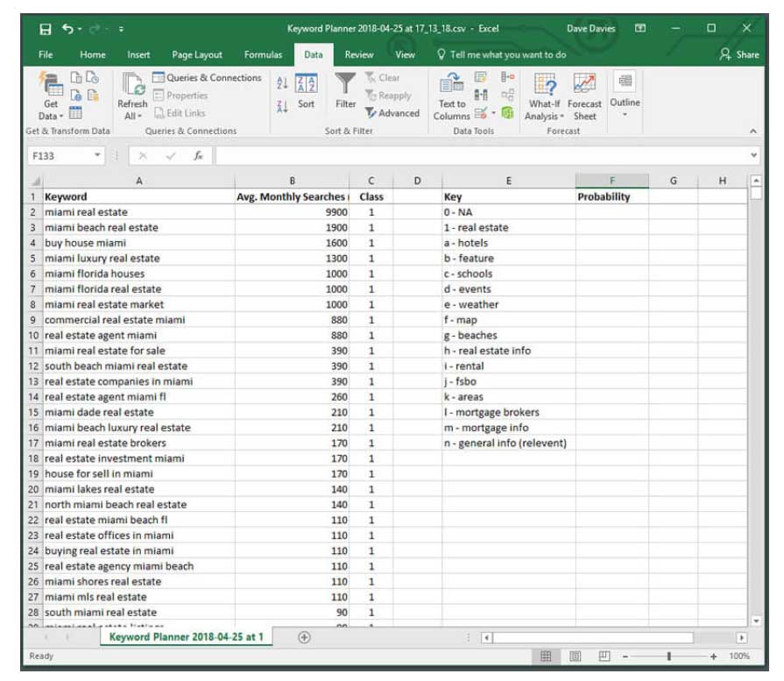Click existing connections icon in Get & Transform
The height and width of the screenshot is (681, 784).
(x=93, y=95)
